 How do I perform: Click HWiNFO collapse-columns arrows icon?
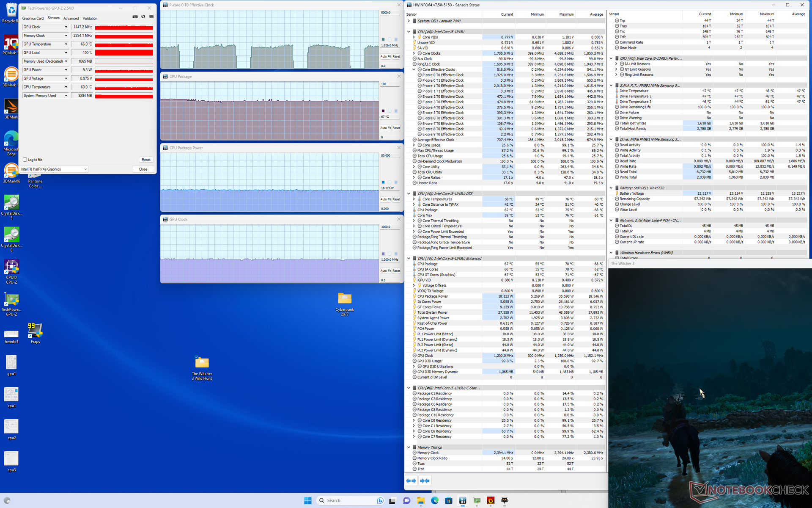425,480
